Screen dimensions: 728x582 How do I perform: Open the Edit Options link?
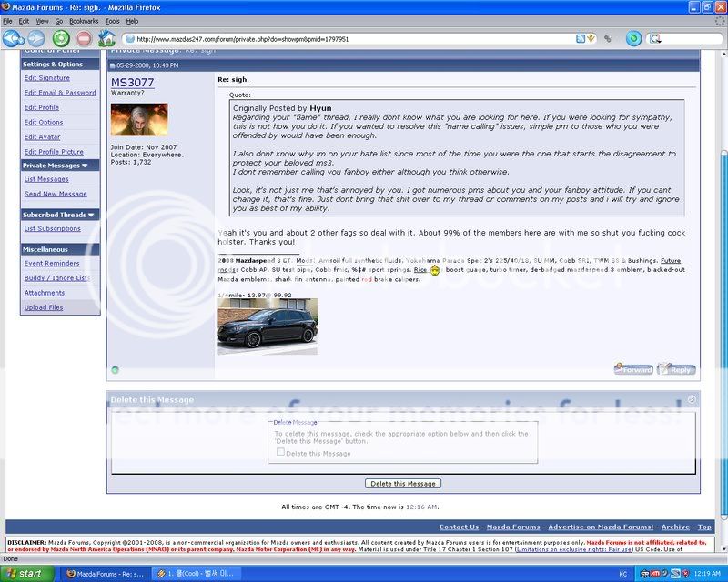(44, 123)
